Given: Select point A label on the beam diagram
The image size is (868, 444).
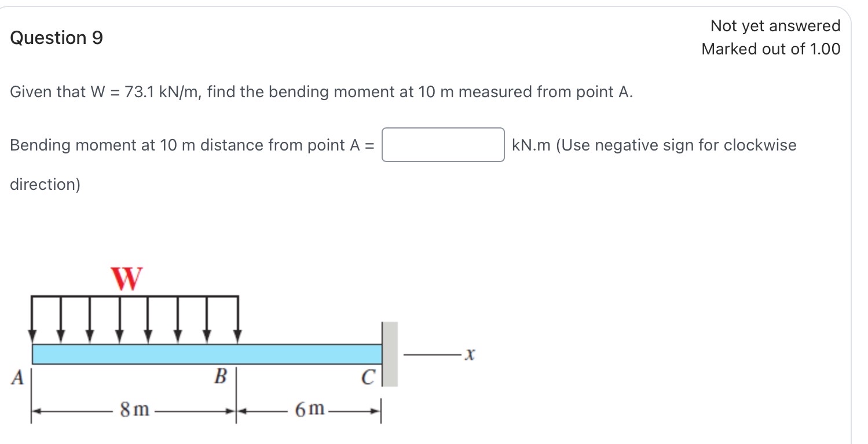Looking at the screenshot, I should (17, 377).
